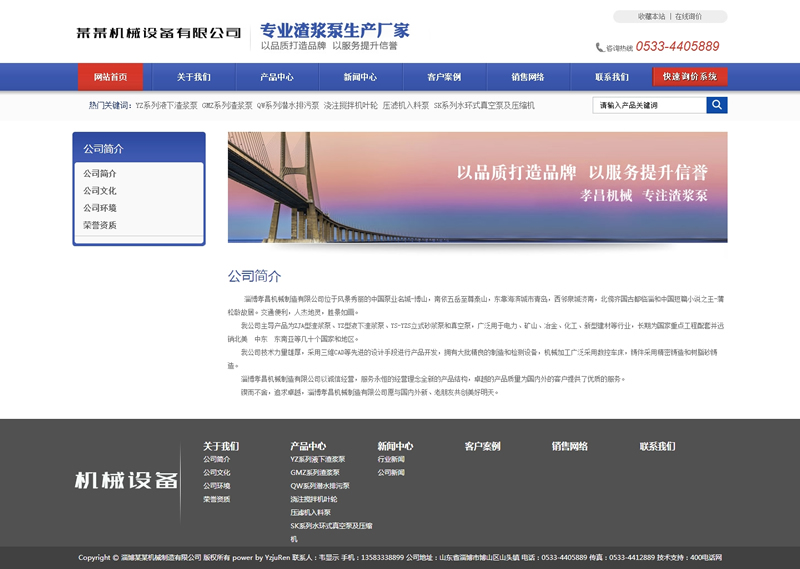Image resolution: width=800 pixels, height=569 pixels.
Task: Click GMZ系列渣浆泵 in the footer product list
Action: coord(314,472)
